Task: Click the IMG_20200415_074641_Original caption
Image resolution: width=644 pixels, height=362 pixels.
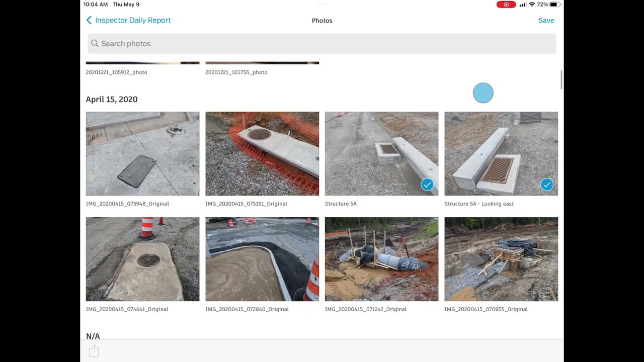Action: pyautogui.click(x=127, y=309)
